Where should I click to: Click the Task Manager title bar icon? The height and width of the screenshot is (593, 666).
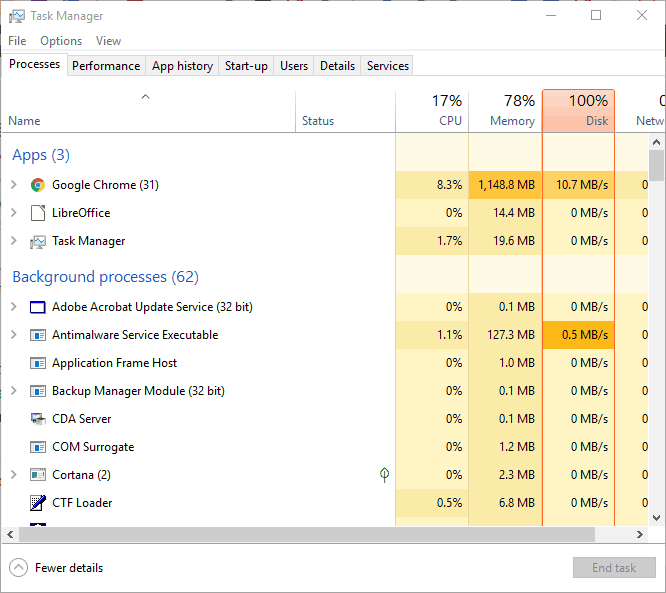(17, 16)
